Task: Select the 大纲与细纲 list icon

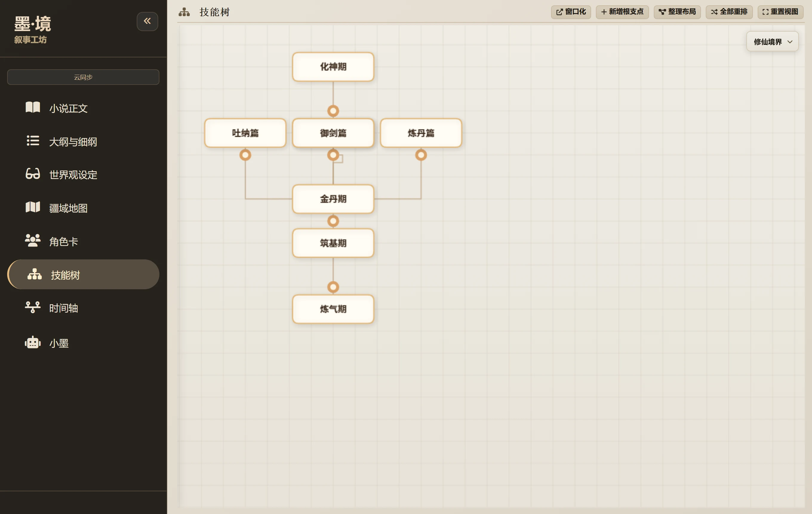Action: (33, 141)
